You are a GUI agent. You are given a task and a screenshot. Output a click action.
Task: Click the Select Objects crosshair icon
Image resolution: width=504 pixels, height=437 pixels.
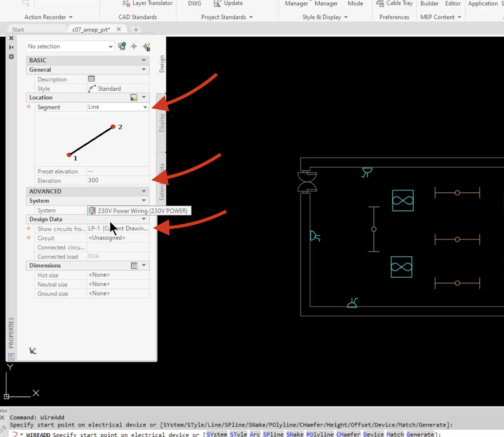click(134, 46)
